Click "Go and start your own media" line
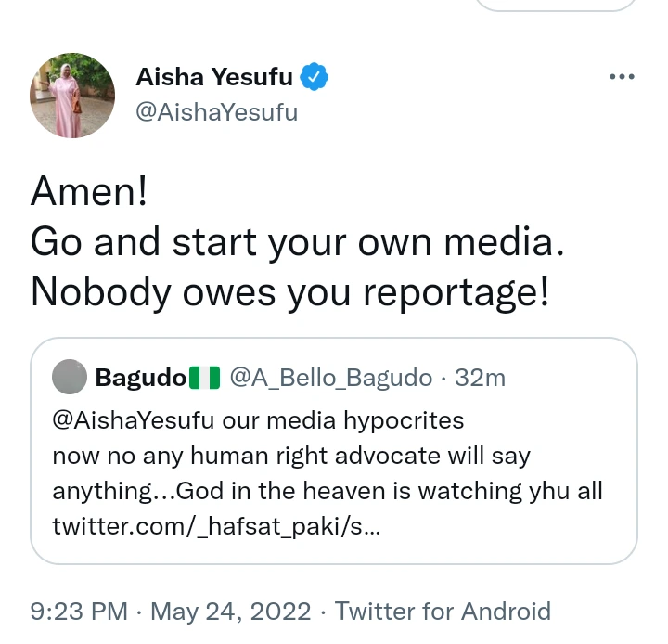 (x=298, y=242)
